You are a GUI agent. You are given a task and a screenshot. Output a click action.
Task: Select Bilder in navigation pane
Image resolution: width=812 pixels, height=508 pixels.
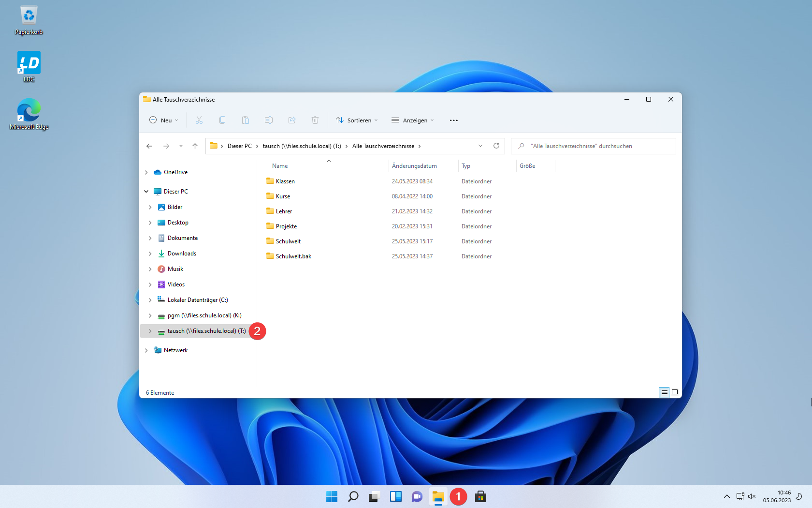pos(175,207)
